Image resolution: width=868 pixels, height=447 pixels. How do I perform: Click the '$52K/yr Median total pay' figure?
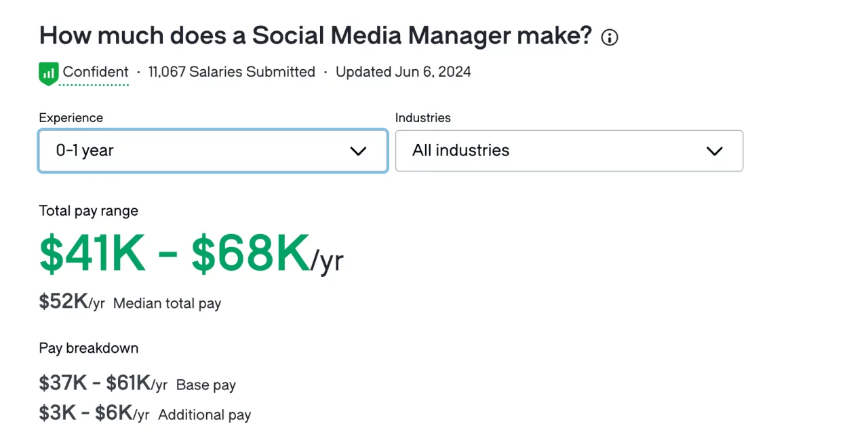click(130, 302)
